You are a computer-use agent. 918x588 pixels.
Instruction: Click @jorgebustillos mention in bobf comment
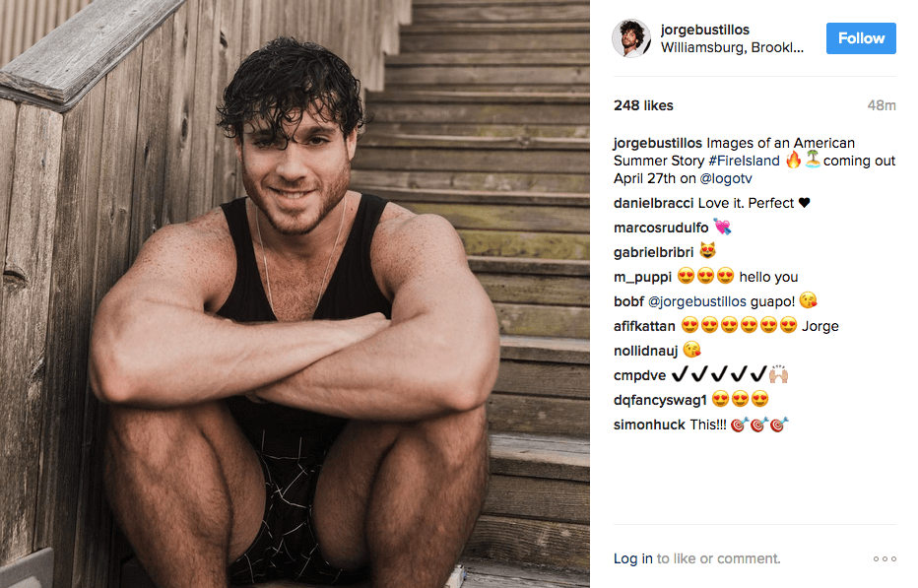(x=696, y=301)
